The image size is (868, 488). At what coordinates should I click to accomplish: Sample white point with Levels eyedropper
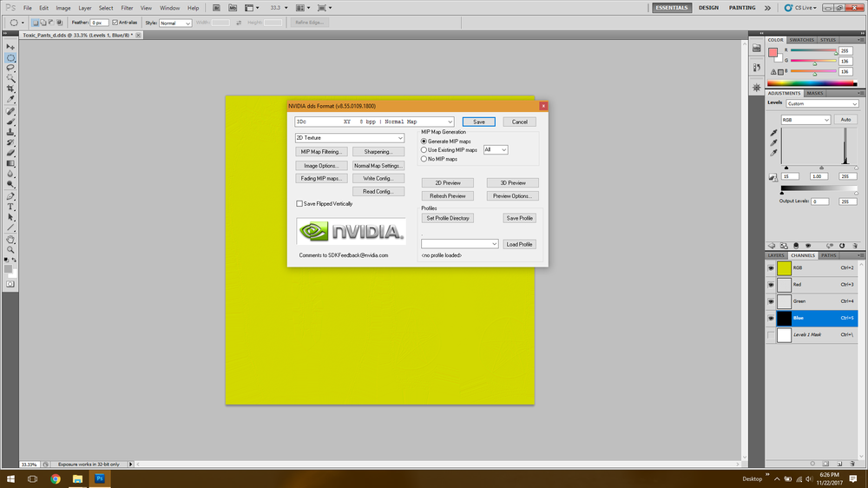tap(773, 153)
